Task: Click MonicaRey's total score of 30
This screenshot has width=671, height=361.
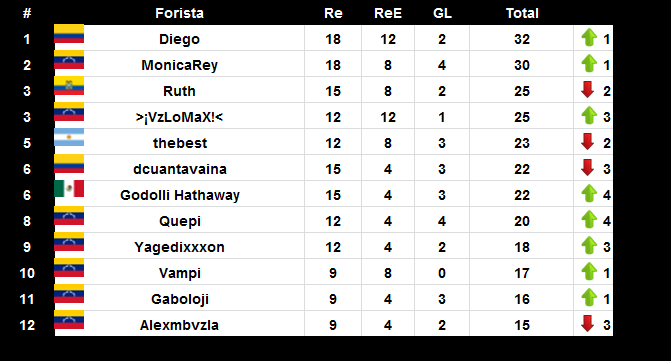Action: pyautogui.click(x=522, y=65)
